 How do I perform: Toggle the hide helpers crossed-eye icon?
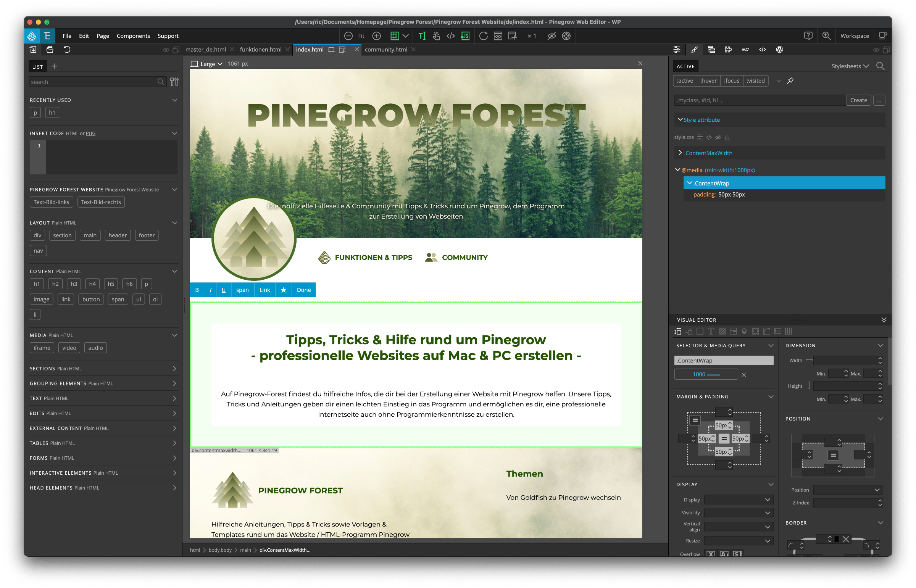pos(552,36)
